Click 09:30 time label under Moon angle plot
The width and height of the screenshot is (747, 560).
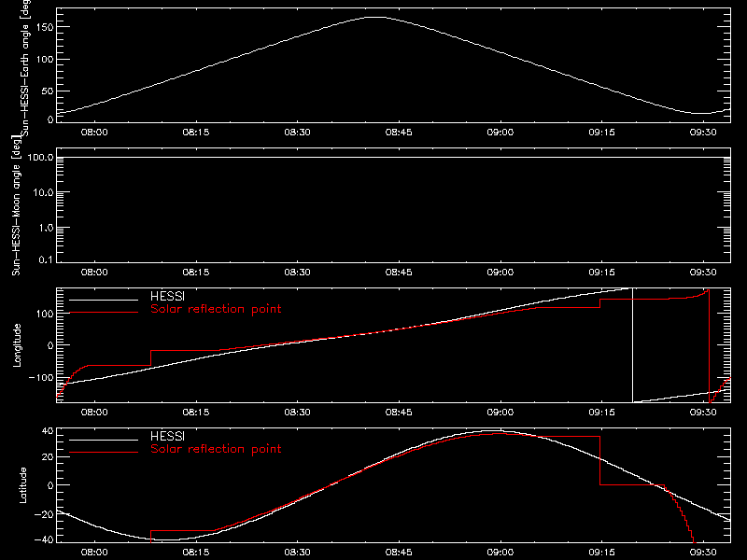pyautogui.click(x=703, y=273)
